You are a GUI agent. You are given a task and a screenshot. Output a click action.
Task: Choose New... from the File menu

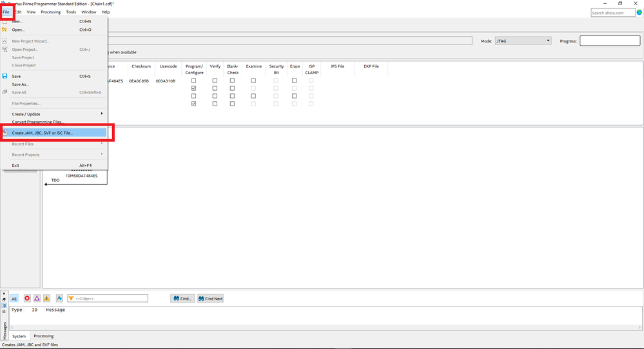[54, 21]
